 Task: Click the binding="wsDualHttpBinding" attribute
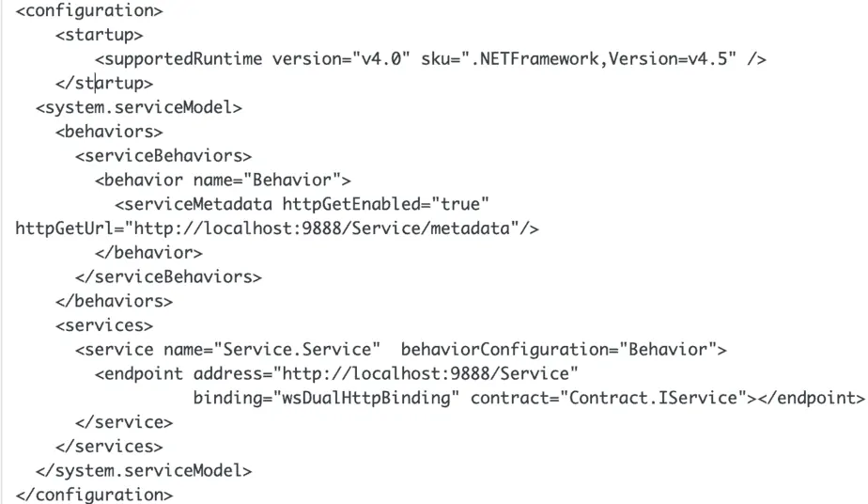(326, 398)
